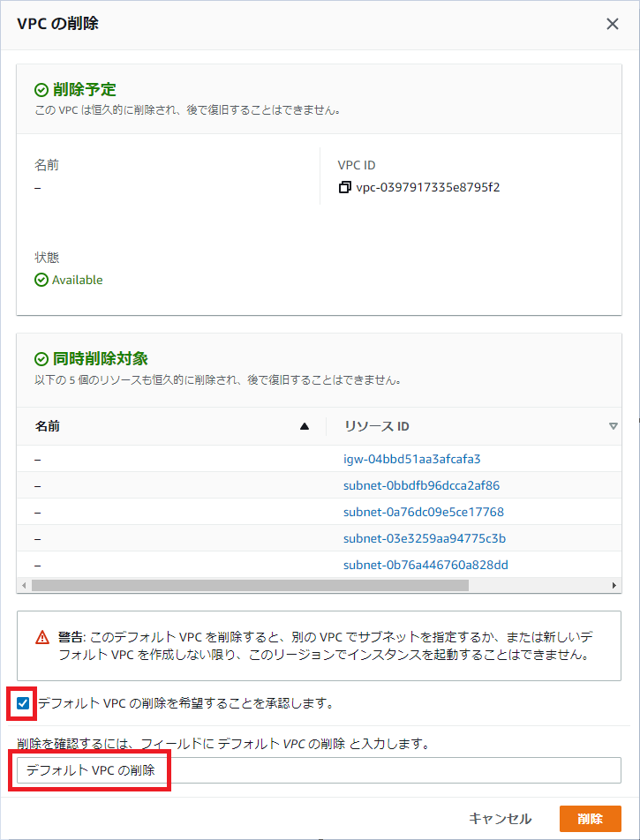This screenshot has width=640, height=840.
Task: Click the checkbox label text about デフォルト VPC
Action: (185, 703)
